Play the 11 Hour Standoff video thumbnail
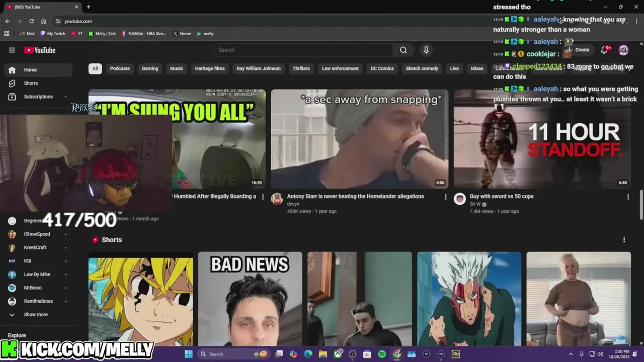Viewport: 644px width, 362px height. [542, 139]
